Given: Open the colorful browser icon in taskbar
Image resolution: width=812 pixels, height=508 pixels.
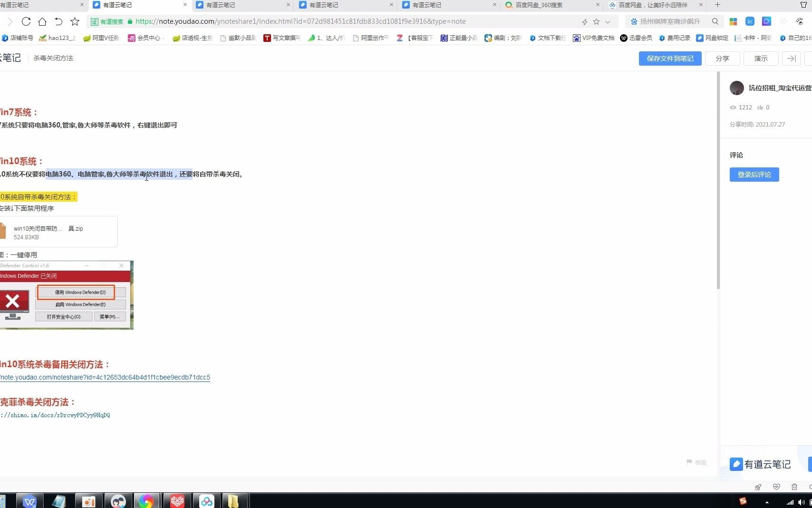Looking at the screenshot, I should click(146, 501).
